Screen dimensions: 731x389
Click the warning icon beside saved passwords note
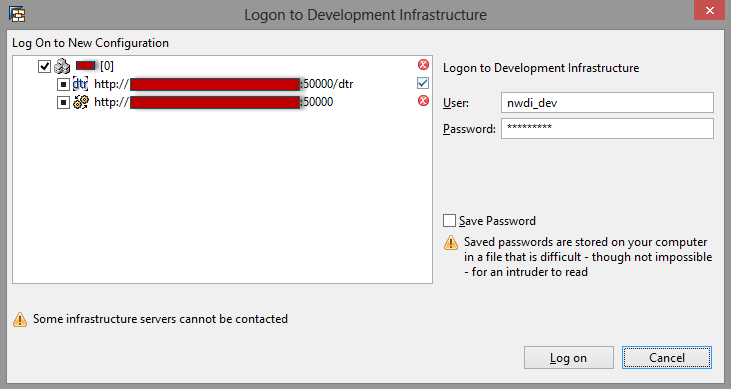coord(451,243)
